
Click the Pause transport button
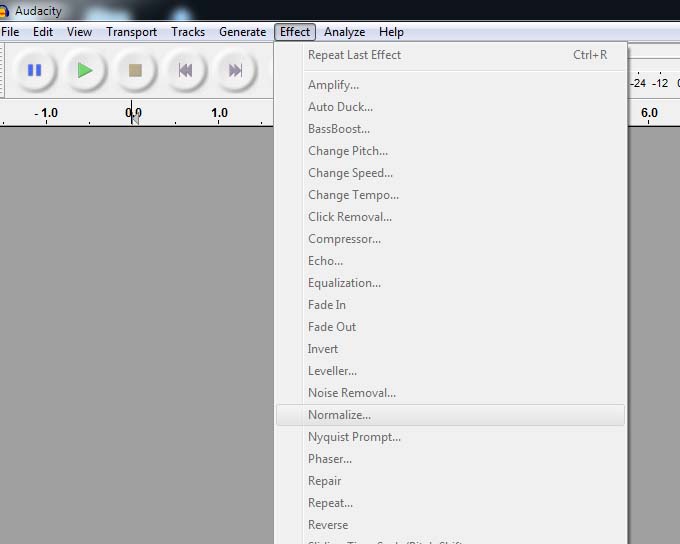[x=35, y=70]
